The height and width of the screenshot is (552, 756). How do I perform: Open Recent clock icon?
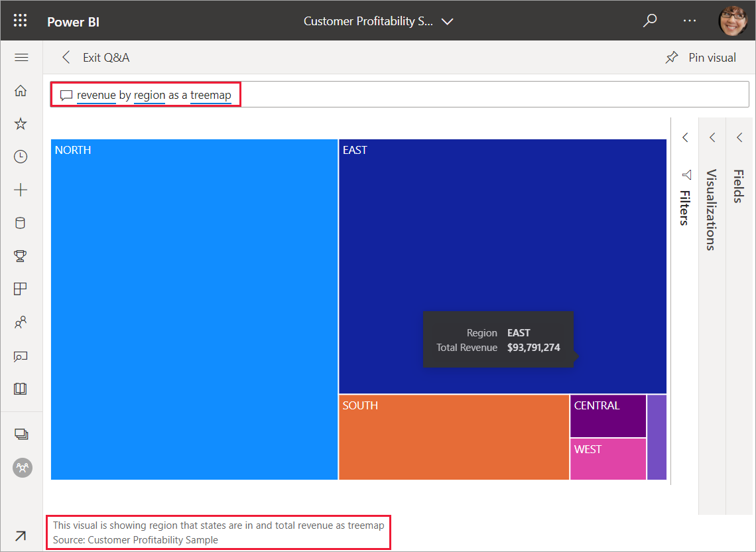point(21,157)
